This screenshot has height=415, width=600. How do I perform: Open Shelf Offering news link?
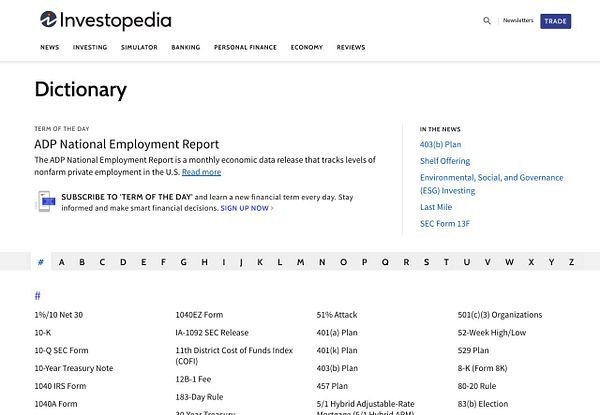tap(445, 161)
